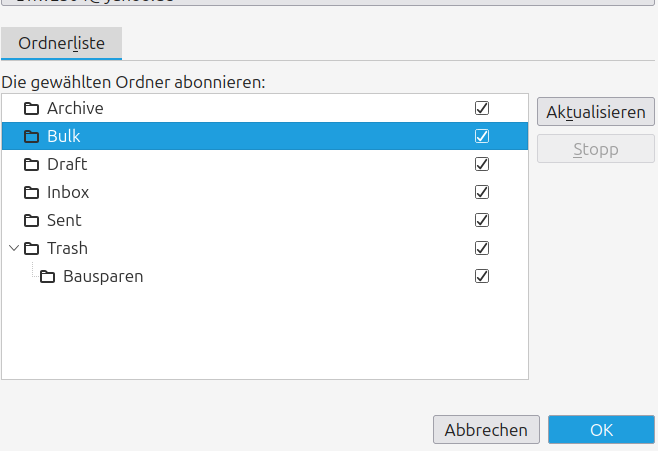Unsubscribe the Inbox folder checkbox
This screenshot has height=451, width=658.
tap(482, 192)
